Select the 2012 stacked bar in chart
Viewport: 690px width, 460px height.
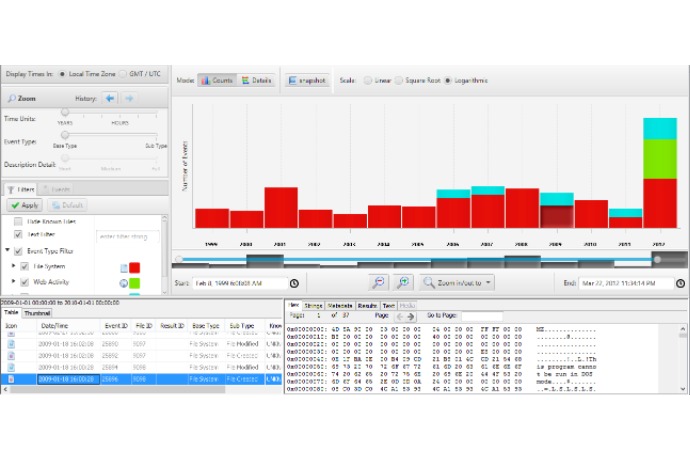point(660,173)
